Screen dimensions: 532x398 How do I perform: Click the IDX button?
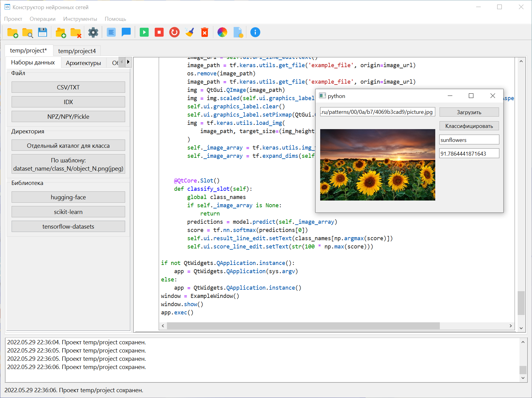(68, 102)
